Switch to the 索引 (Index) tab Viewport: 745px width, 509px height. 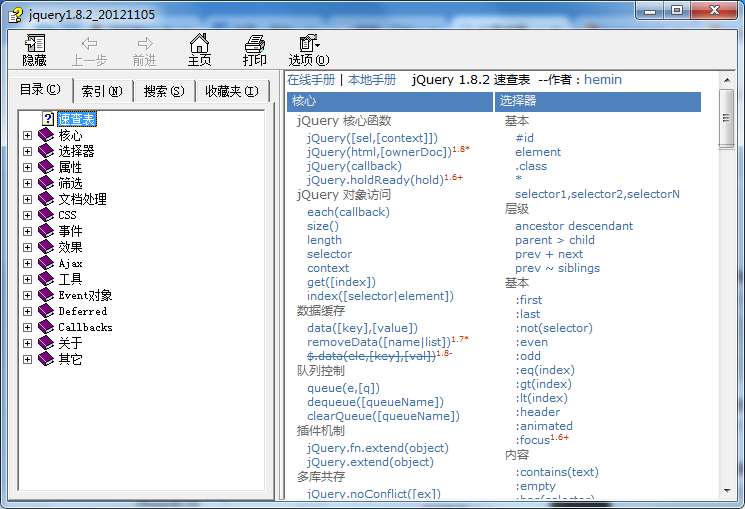tap(101, 91)
